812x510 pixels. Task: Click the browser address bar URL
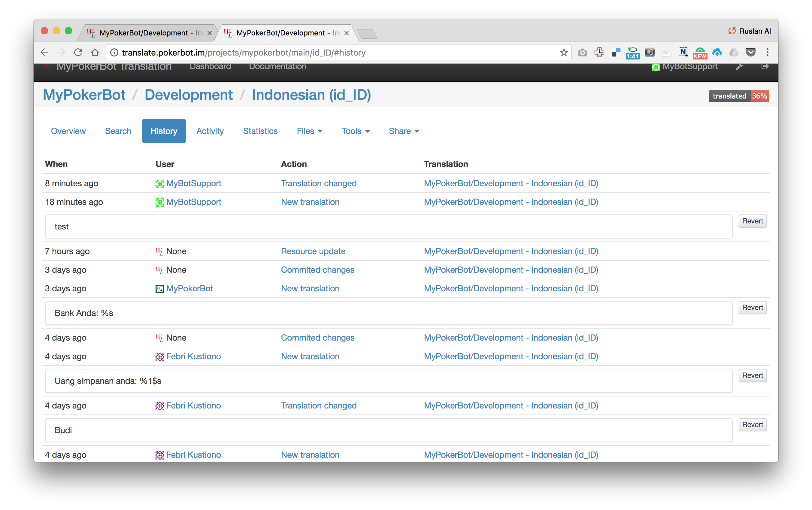pos(244,53)
